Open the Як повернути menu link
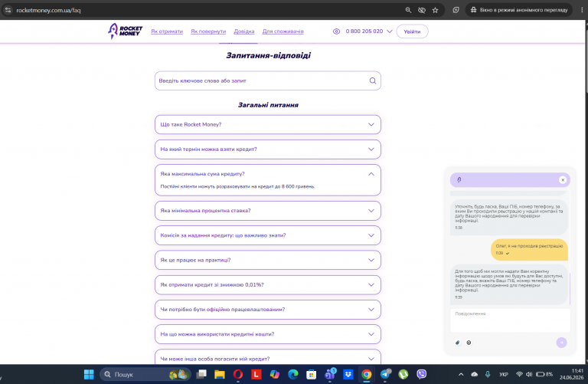The width and height of the screenshot is (588, 384). [208, 31]
